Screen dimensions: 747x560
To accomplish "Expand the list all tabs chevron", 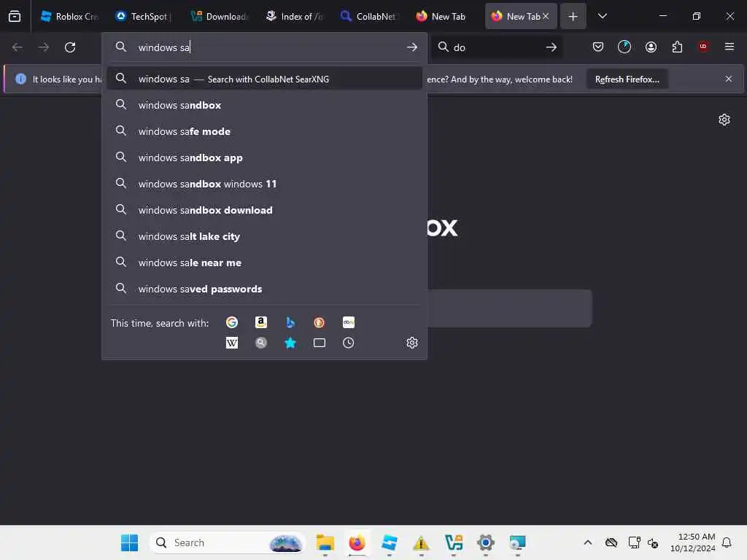I will 602,16.
